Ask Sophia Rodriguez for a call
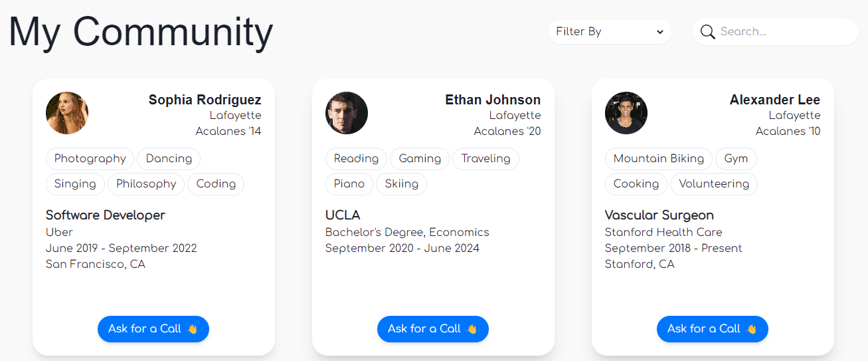 click(x=153, y=329)
